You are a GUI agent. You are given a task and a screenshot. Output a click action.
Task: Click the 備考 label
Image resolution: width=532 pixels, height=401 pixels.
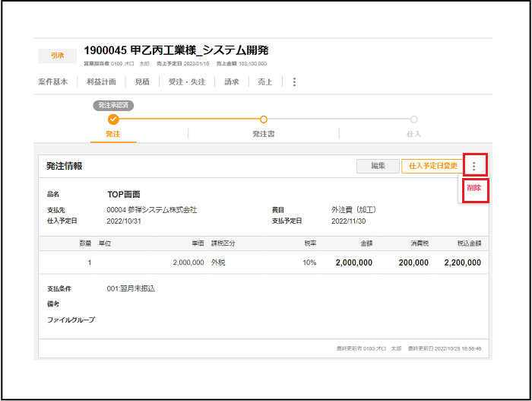click(x=53, y=304)
